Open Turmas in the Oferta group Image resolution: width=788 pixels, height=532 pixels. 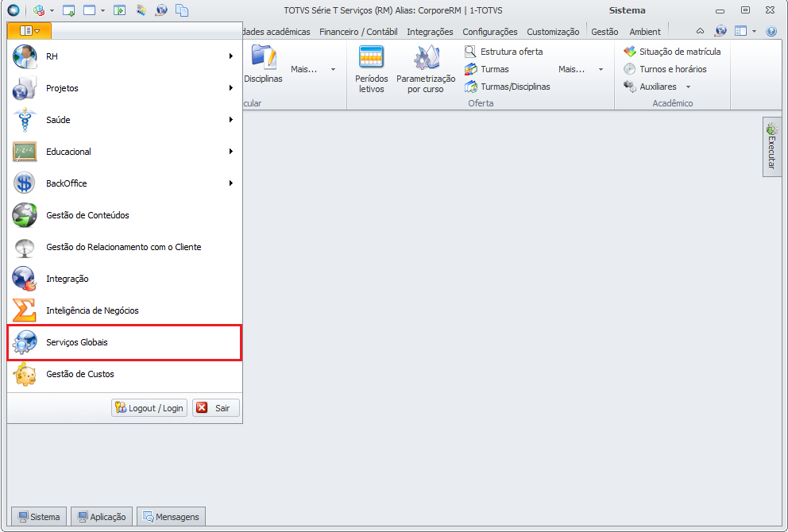pyautogui.click(x=486, y=69)
